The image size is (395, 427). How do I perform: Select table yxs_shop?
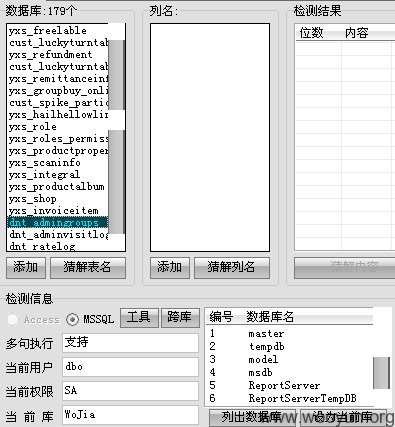pos(33,199)
